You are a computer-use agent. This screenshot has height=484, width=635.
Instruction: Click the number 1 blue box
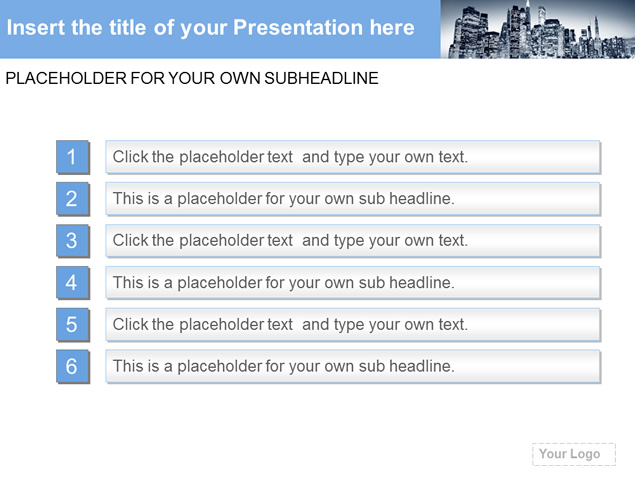point(72,157)
